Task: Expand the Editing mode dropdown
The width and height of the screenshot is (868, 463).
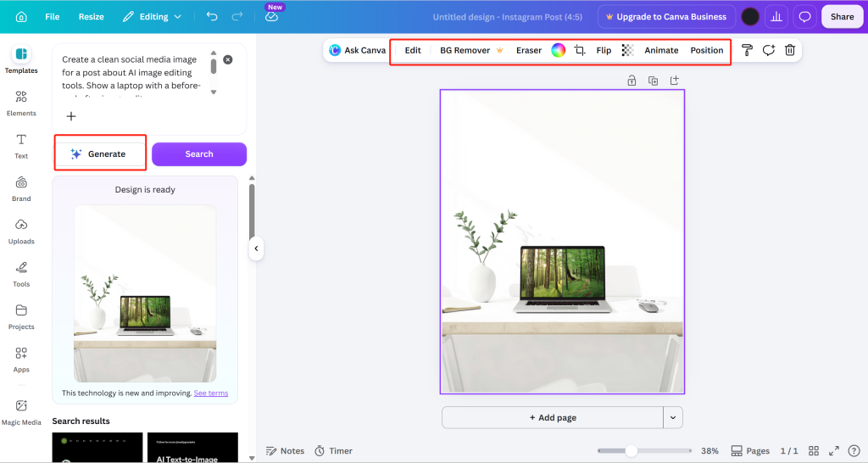Action: point(153,17)
